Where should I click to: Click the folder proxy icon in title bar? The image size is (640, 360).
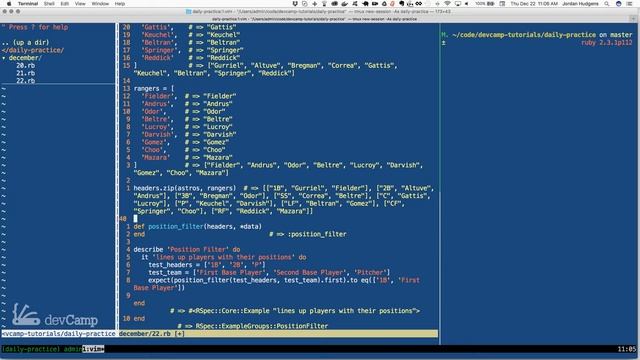click(x=189, y=12)
